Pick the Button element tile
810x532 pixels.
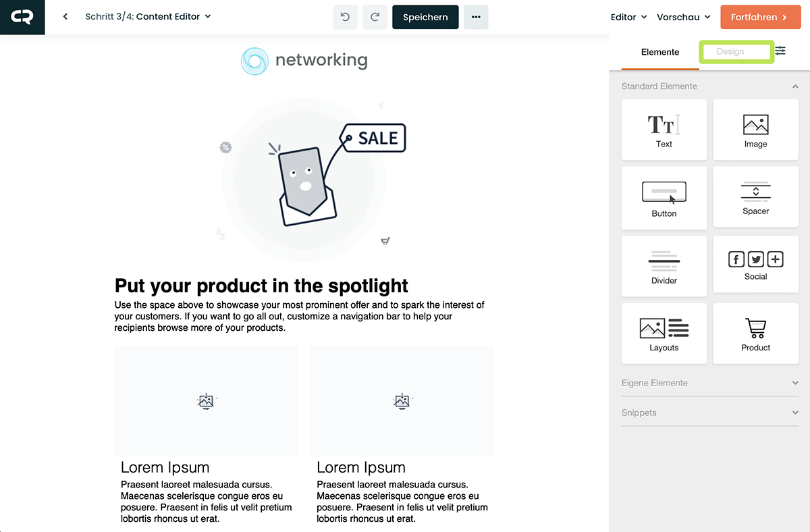click(664, 198)
